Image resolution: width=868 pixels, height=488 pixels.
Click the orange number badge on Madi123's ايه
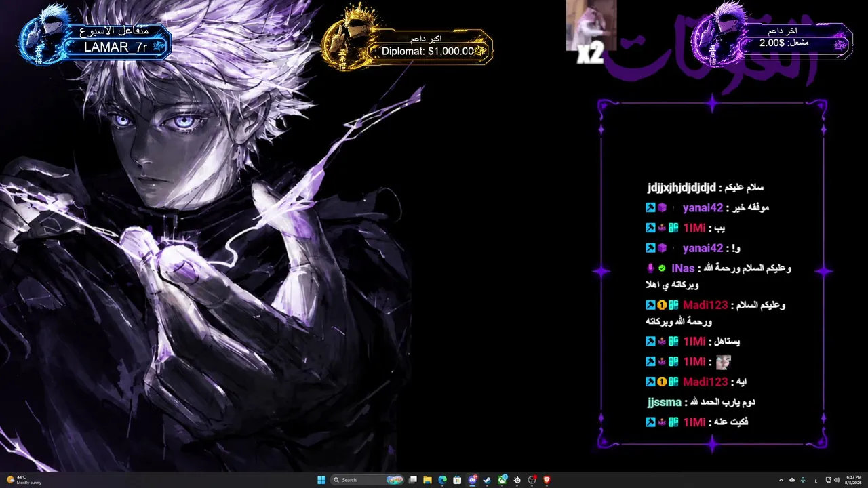click(x=662, y=382)
